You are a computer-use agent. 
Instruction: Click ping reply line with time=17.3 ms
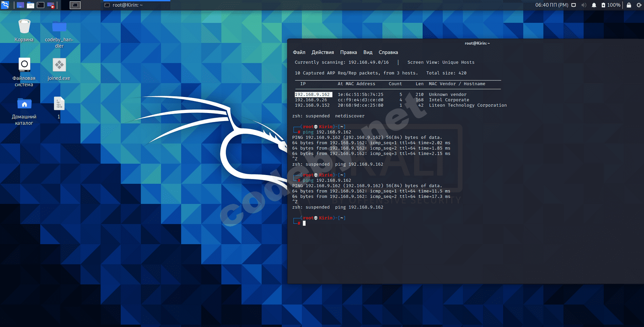point(371,196)
